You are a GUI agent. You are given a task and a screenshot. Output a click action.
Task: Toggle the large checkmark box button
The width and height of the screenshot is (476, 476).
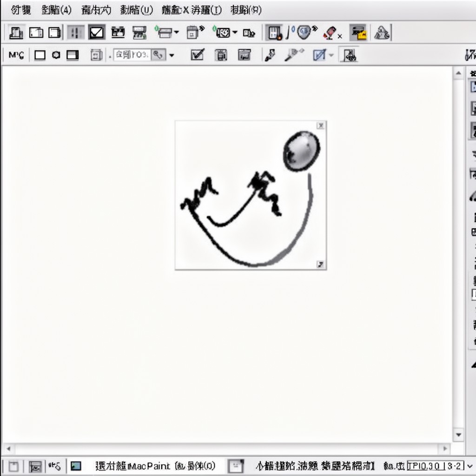[x=97, y=32]
